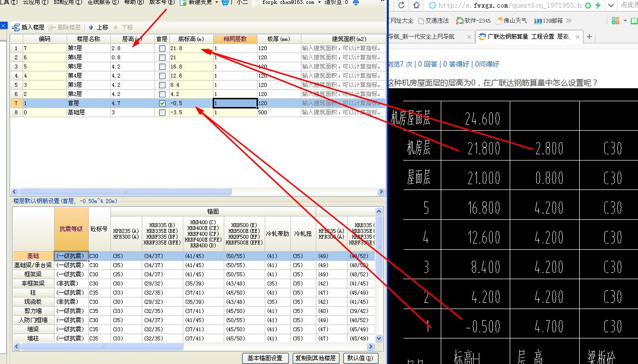Click the floor table horizontal scrollbar thumb
Screen dimensions: 638x364
point(124,191)
